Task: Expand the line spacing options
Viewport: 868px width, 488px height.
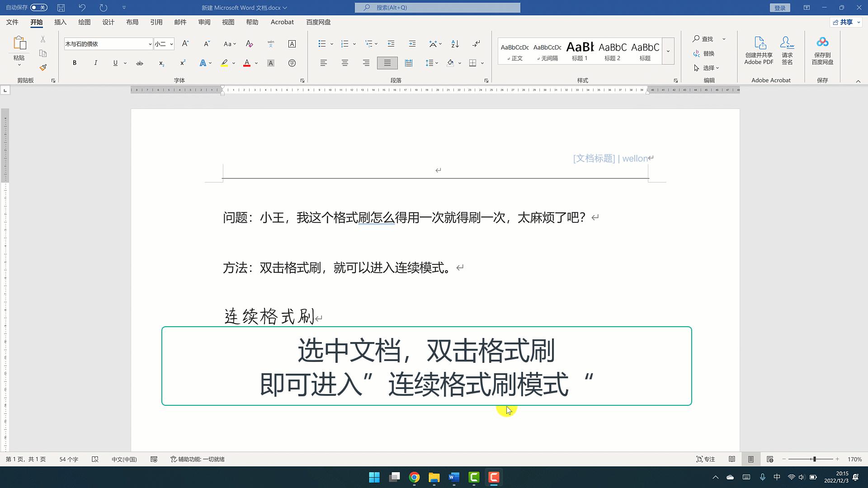Action: pyautogui.click(x=436, y=63)
